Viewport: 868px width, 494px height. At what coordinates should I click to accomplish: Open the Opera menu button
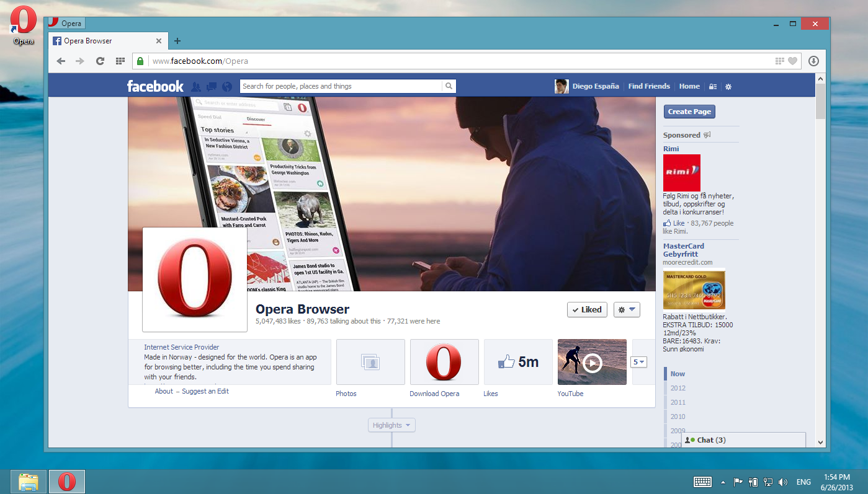click(x=66, y=24)
